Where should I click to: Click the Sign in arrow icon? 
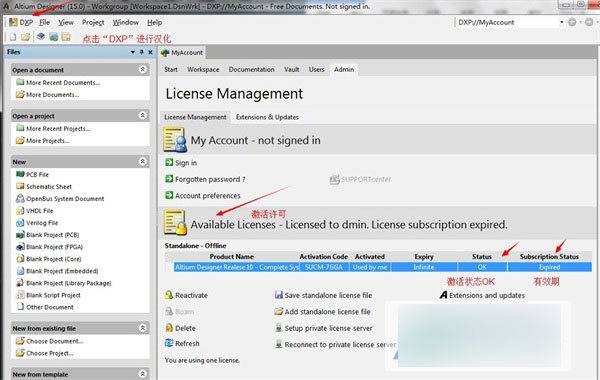[x=169, y=162]
